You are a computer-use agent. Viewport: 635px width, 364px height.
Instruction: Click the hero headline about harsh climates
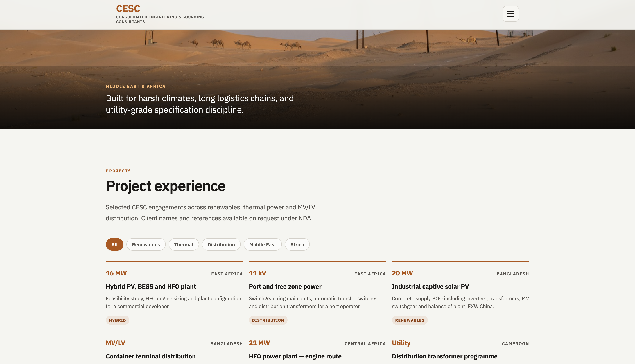pyautogui.click(x=200, y=104)
